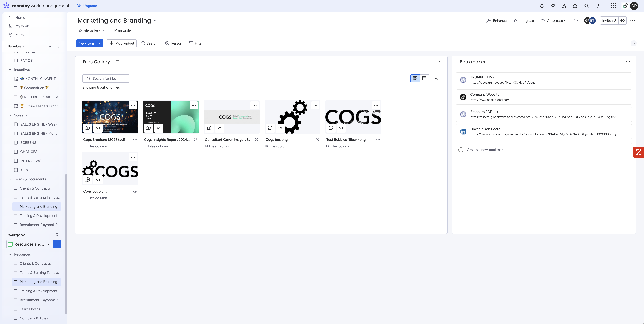This screenshot has width=644, height=324.
Task: Click the Files Gallery filter funnel icon
Action: click(x=118, y=62)
